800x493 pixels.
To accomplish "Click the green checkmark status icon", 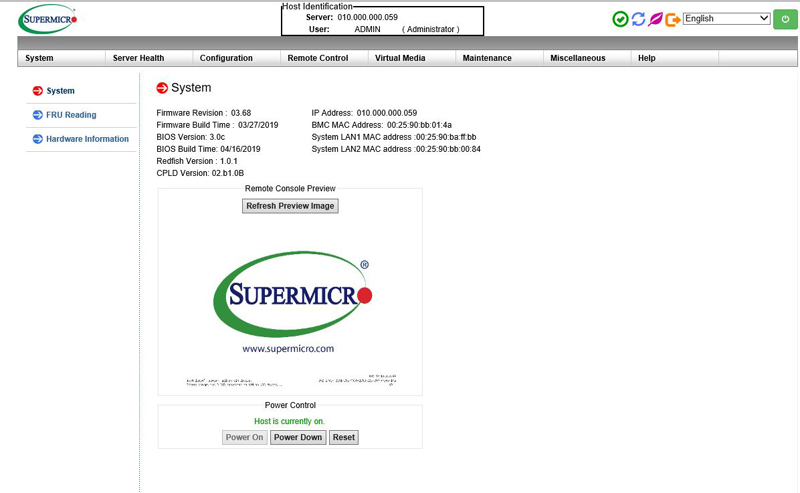I will 620,19.
